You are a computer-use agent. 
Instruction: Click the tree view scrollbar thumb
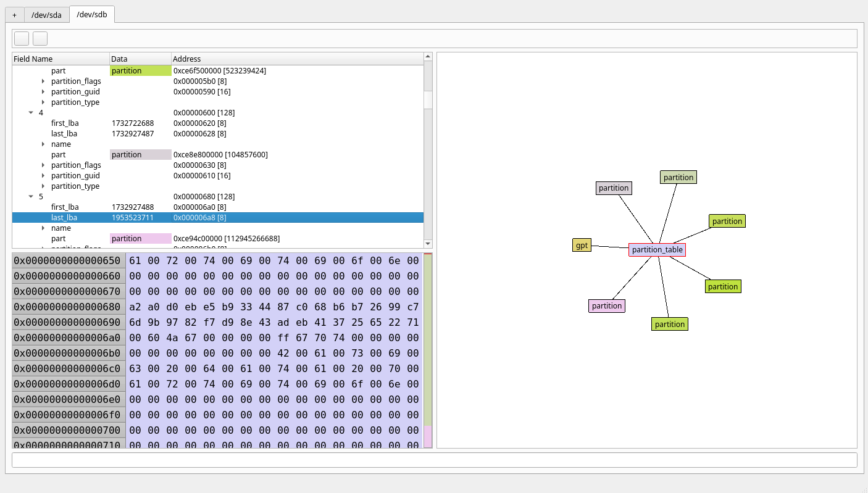click(x=428, y=99)
